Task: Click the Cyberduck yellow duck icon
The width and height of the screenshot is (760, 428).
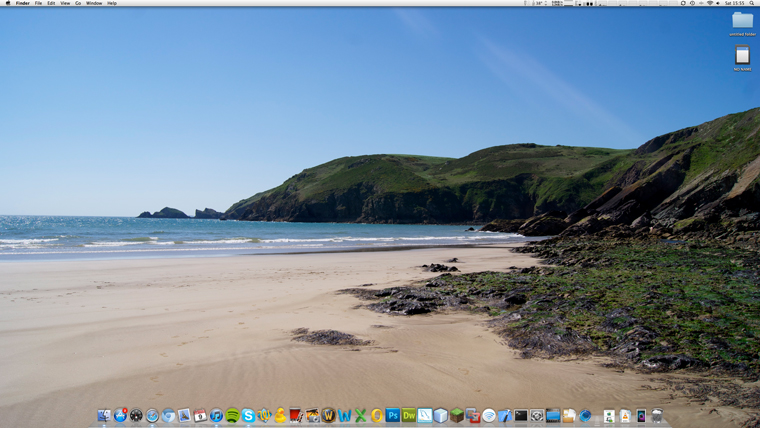Action: [x=280, y=415]
